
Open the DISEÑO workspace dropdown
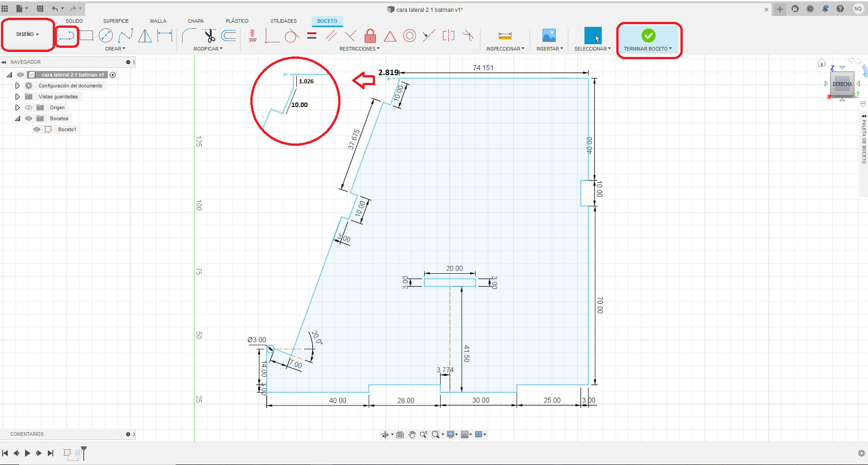28,34
